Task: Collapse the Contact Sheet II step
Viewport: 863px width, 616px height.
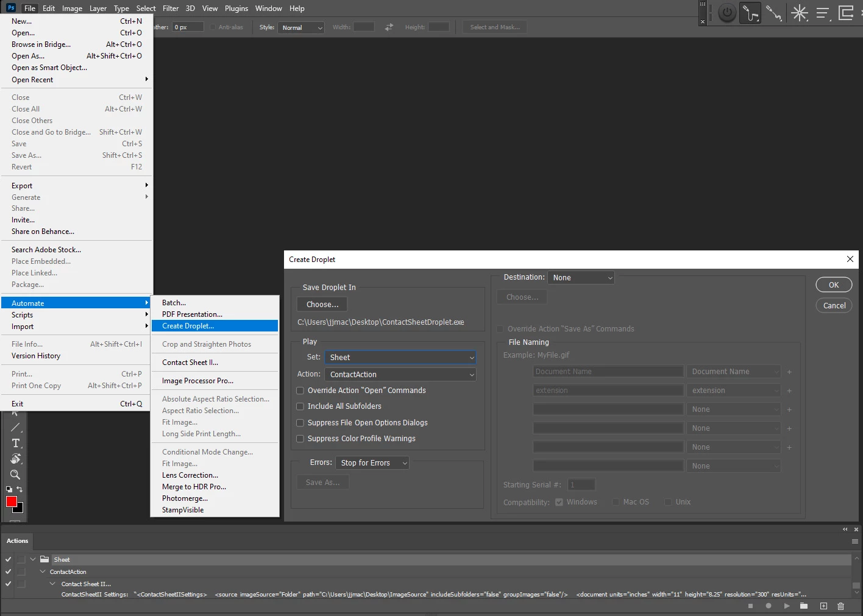Action: (x=52, y=584)
